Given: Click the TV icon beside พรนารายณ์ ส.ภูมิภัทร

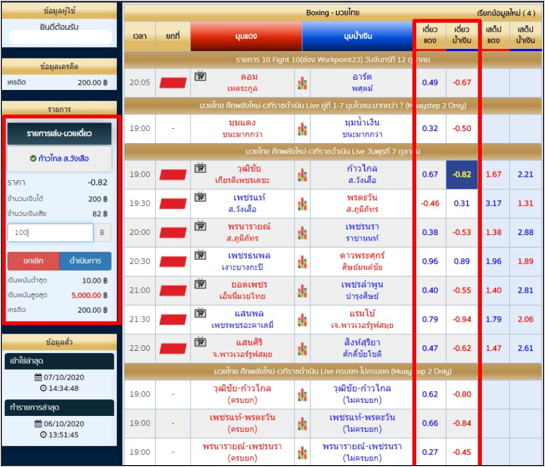Looking at the screenshot, I should click(x=200, y=226).
